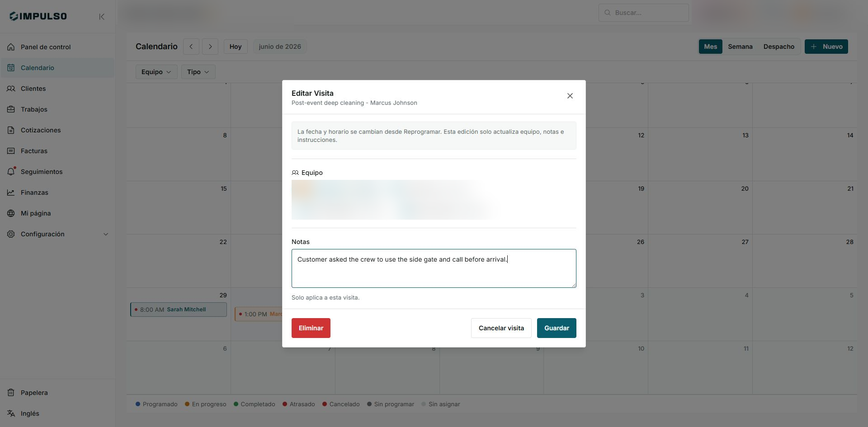Click the Editar Visita dialog title
Image resolution: width=868 pixels, height=427 pixels.
click(312, 93)
